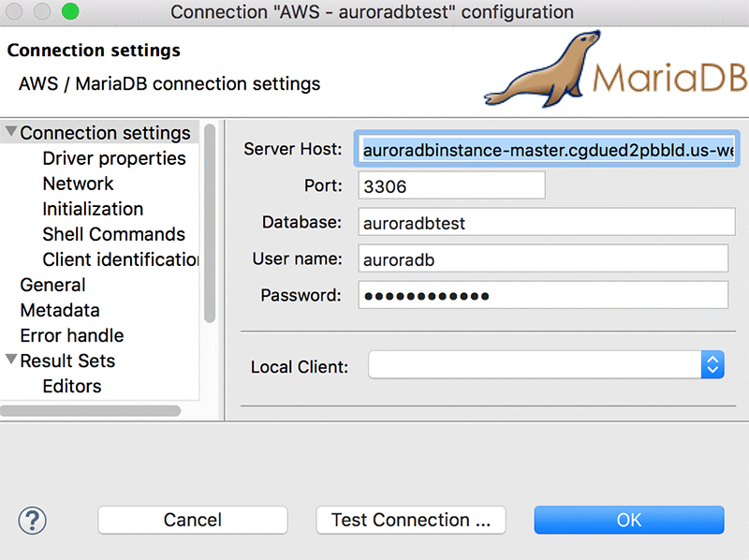Click the tree panel horizontal scrollbar
This screenshot has height=560, width=749.
tap(90, 411)
